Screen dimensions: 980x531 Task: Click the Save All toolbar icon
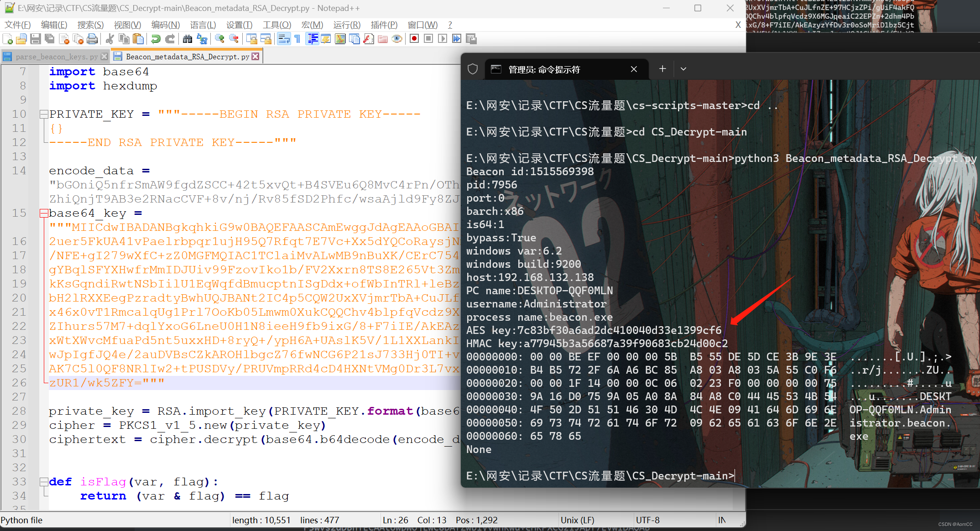pos(50,39)
